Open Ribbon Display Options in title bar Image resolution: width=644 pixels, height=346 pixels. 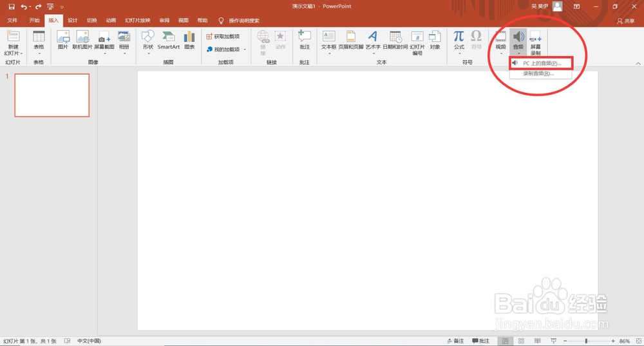576,6
